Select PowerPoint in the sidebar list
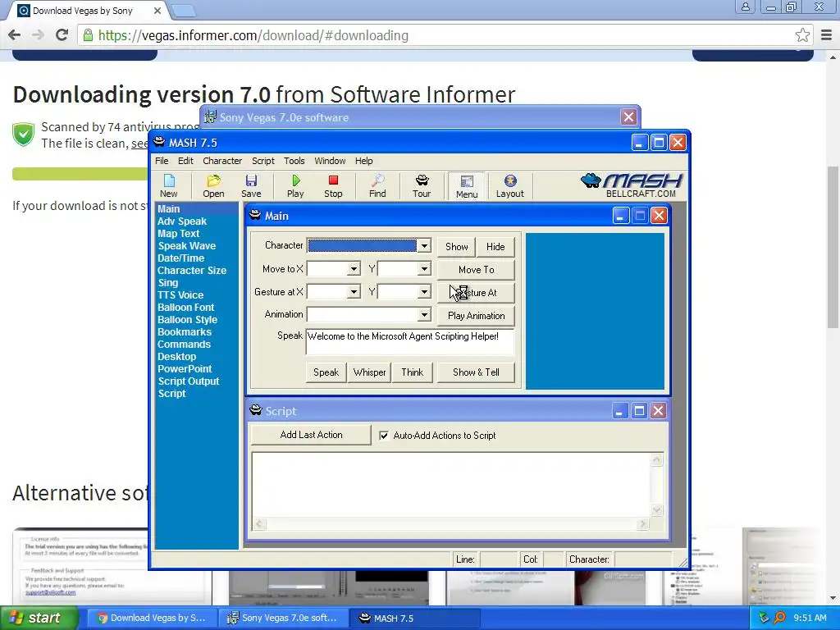Screen dimensions: 840x630 [185, 369]
